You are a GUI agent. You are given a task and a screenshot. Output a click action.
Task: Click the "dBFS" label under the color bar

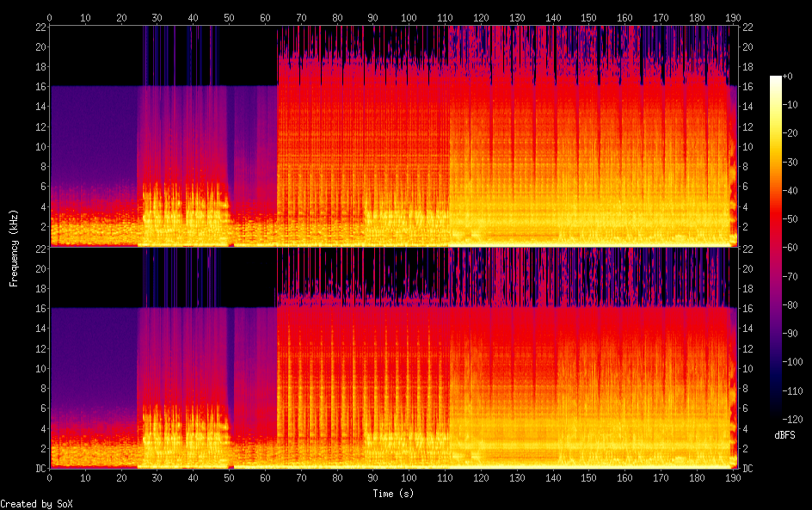click(x=784, y=435)
